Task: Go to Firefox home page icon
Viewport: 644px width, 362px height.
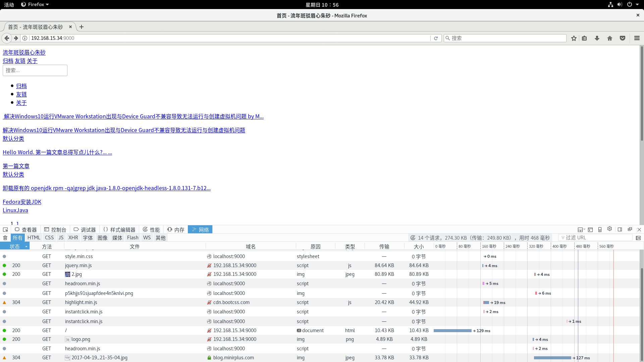Action: click(610, 38)
